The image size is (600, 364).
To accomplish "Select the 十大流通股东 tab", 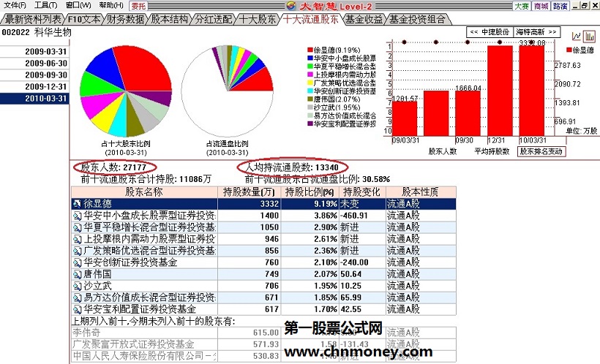I will [311, 19].
